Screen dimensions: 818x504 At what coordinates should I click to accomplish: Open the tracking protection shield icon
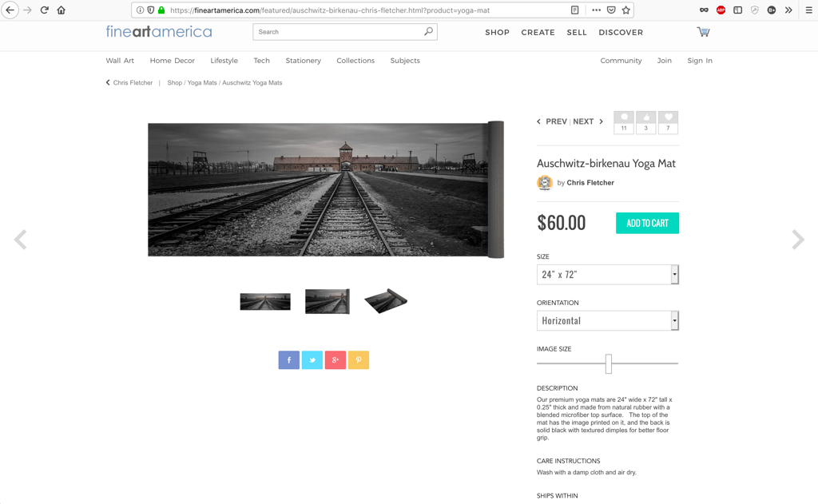click(151, 10)
